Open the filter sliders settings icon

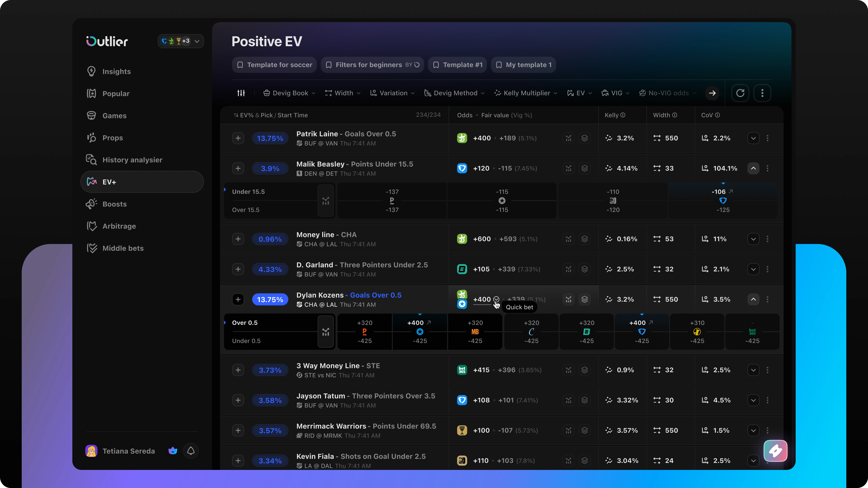coord(241,93)
